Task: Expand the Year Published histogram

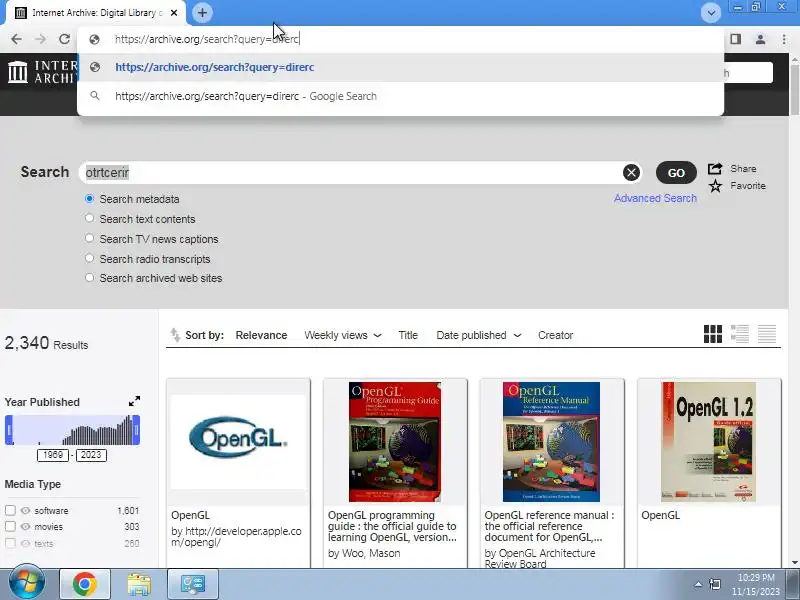Action: click(x=134, y=402)
